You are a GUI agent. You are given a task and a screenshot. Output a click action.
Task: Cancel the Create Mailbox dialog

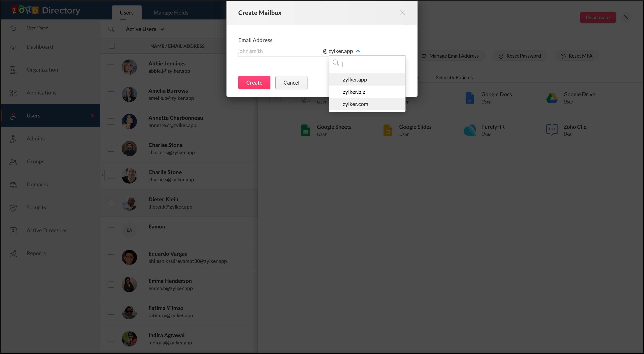click(291, 83)
